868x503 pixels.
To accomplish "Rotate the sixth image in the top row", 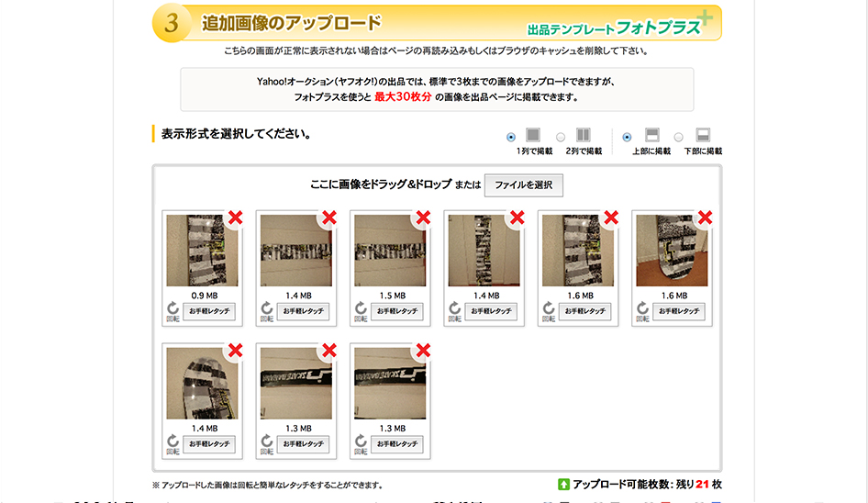I will 643,312.
